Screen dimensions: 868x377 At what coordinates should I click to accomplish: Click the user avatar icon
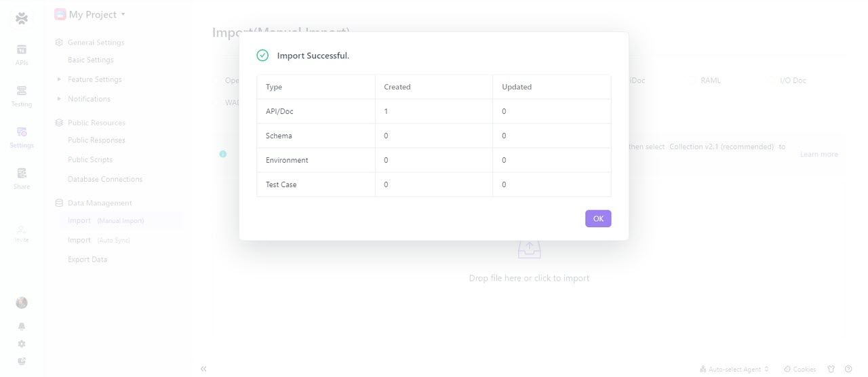(22, 302)
